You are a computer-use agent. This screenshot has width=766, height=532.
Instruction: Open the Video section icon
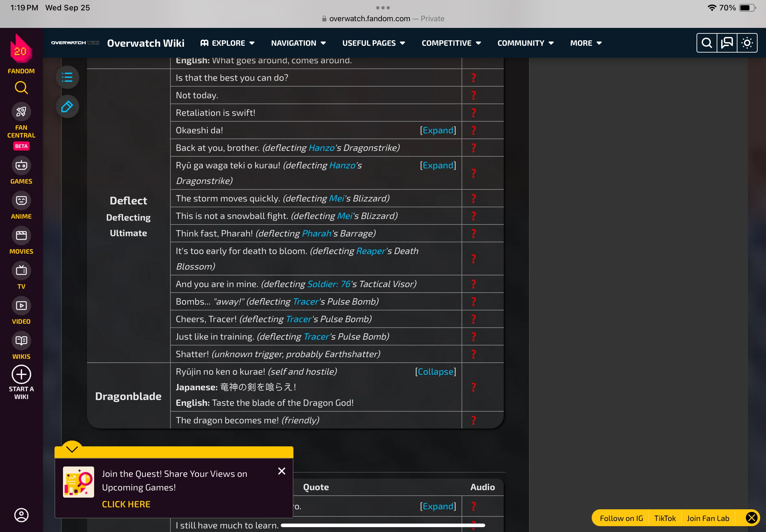[x=21, y=305]
